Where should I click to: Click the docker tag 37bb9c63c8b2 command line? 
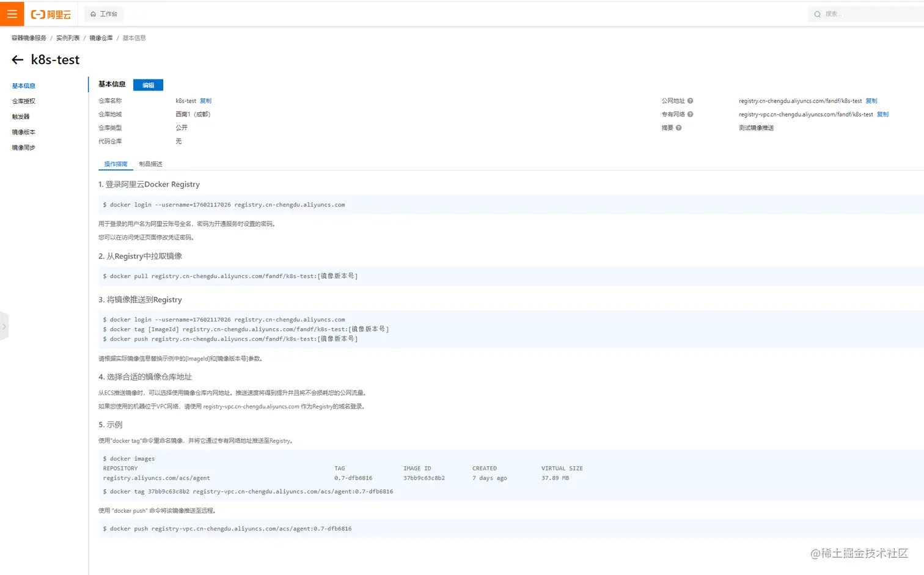tap(248, 492)
